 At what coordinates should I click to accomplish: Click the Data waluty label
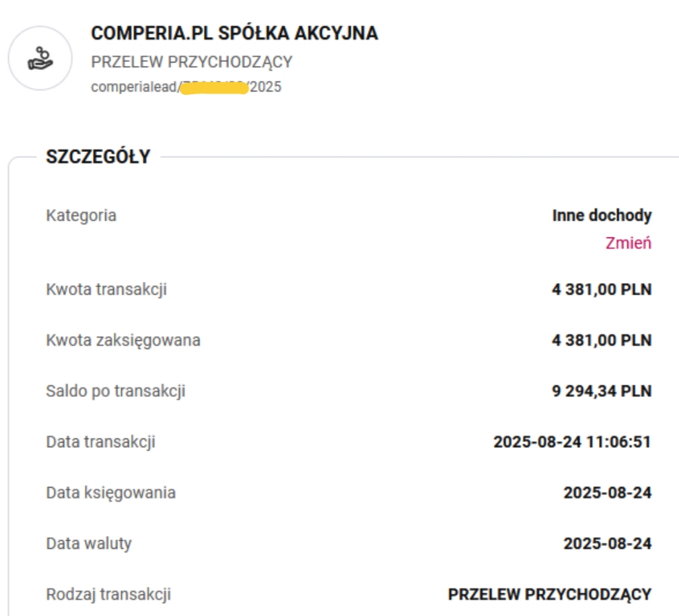tap(89, 543)
